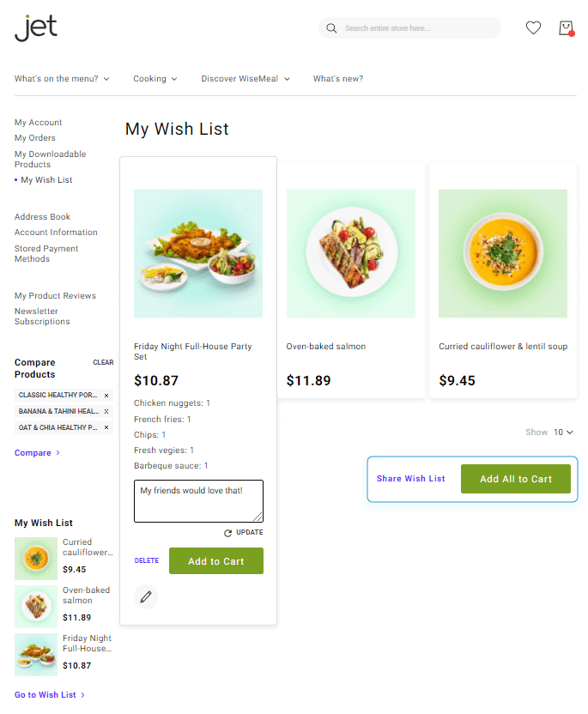Screen dimensions: 588x714
Task: Open Discover WiseMeal menu
Action: [246, 79]
